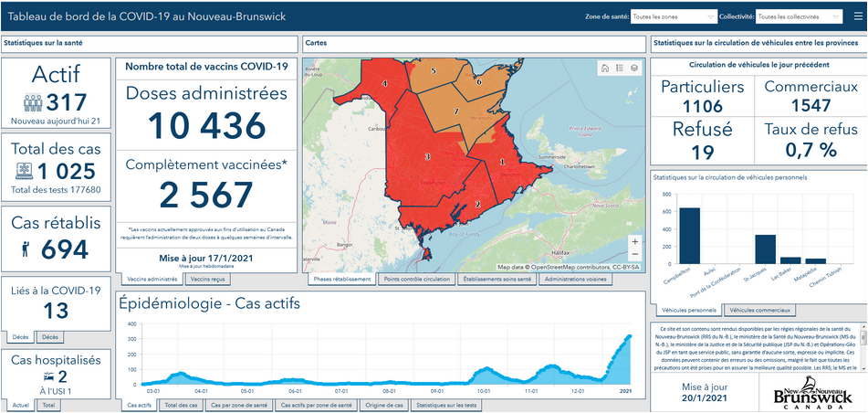The width and height of the screenshot is (868, 413).
Task: Click the Lac Baker bar in chart
Action: point(790,260)
